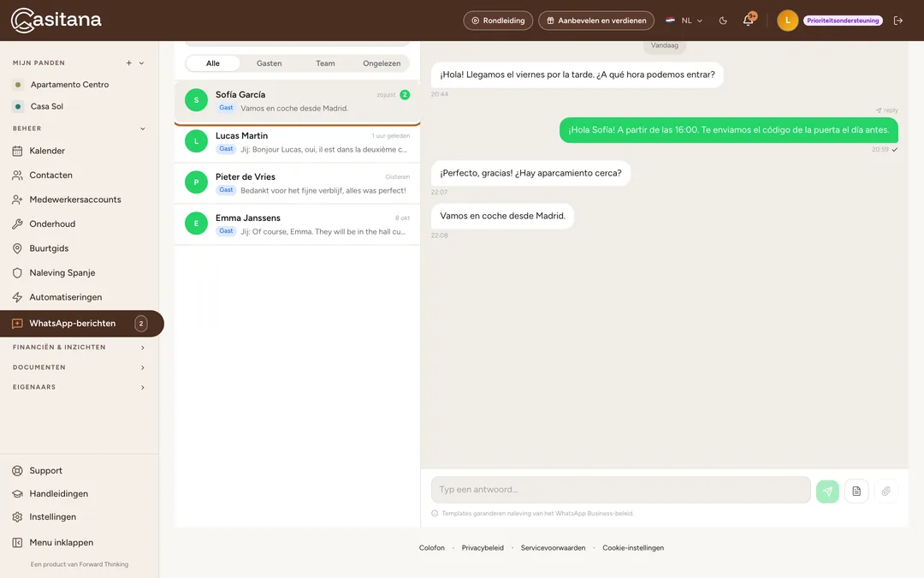This screenshot has height=578, width=924.
Task: Collapse the Mijn Panden list chevron
Action: (141, 63)
